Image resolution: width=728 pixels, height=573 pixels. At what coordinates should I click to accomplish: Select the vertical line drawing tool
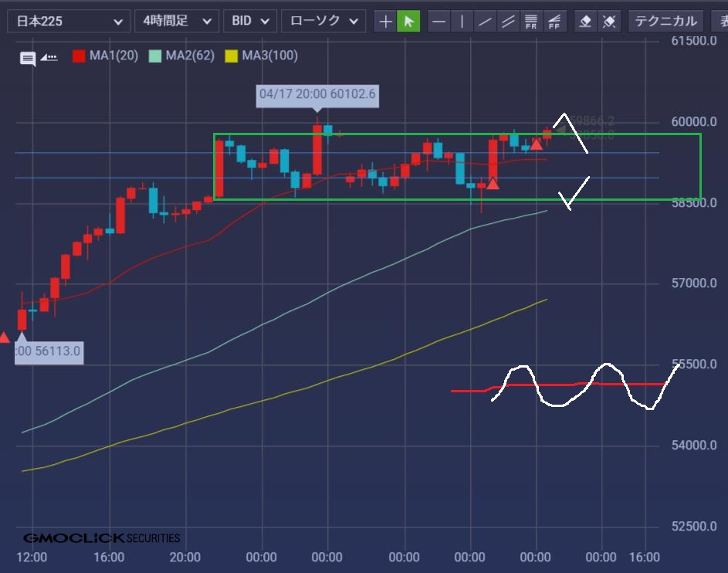[x=462, y=21]
